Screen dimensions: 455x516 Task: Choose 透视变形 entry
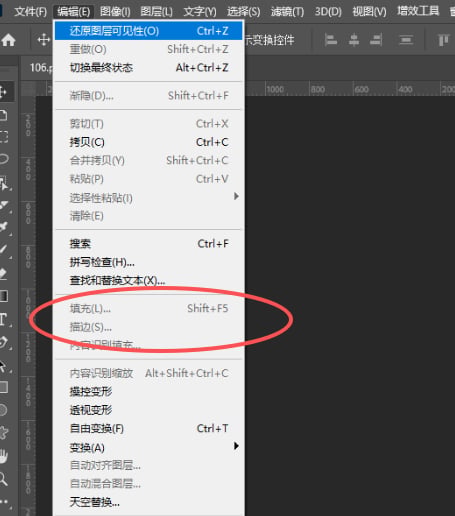click(x=149, y=410)
